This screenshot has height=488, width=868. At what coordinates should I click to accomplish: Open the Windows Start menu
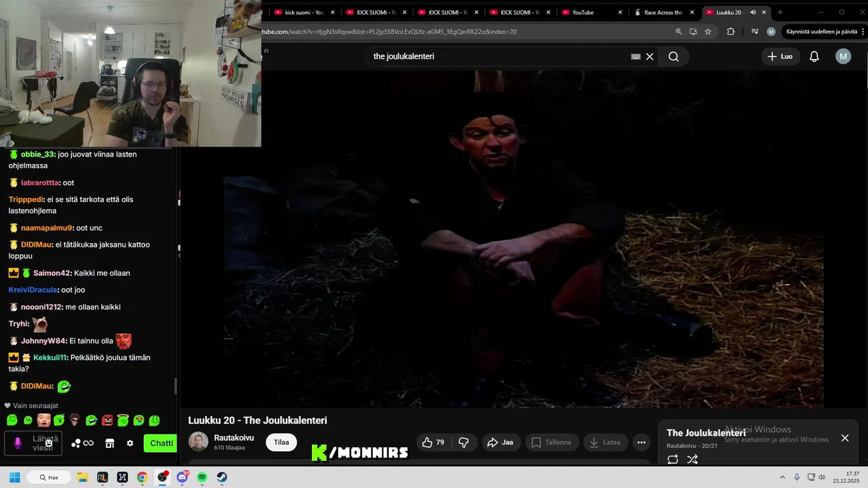coord(14,477)
